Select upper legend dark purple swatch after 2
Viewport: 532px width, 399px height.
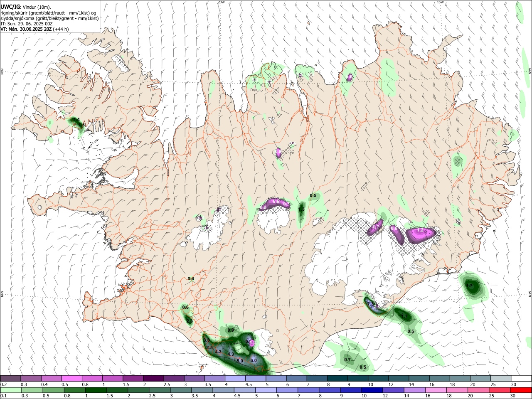tap(153, 379)
